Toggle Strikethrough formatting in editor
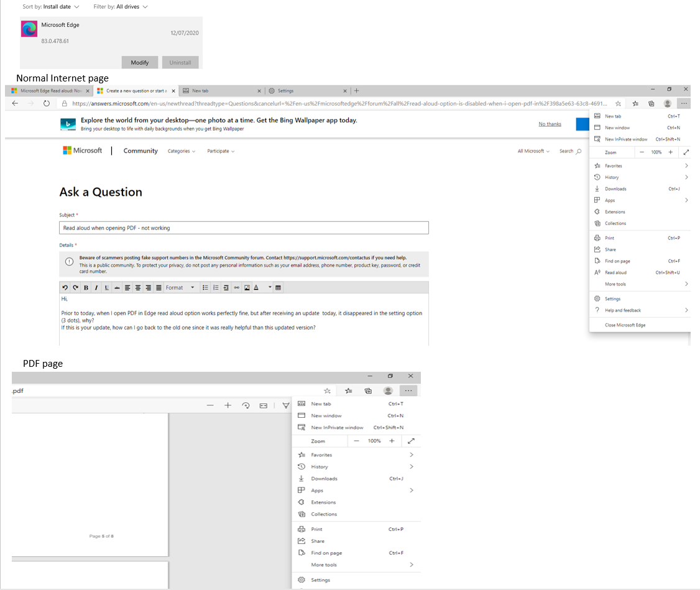700x590 pixels. tap(117, 287)
